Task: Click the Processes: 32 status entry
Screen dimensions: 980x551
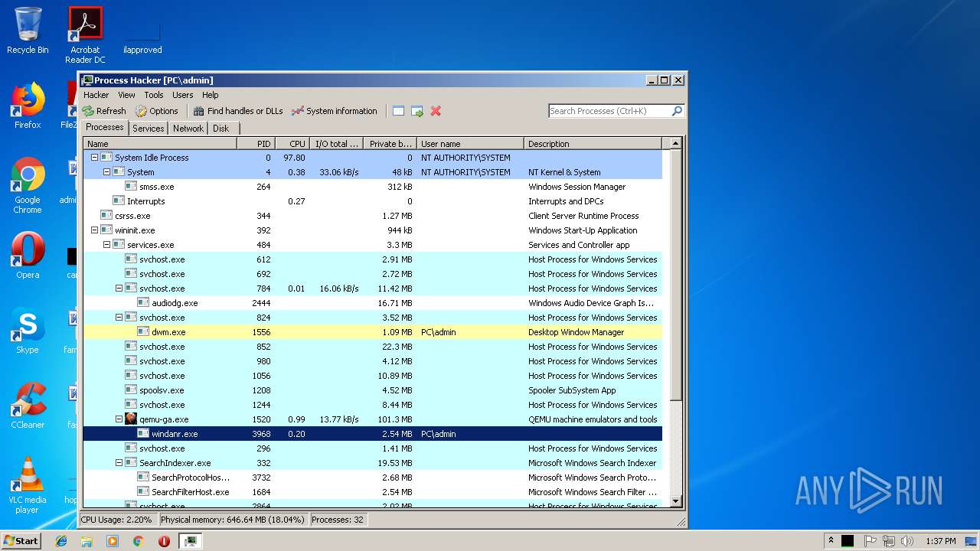Action: pyautogui.click(x=338, y=520)
